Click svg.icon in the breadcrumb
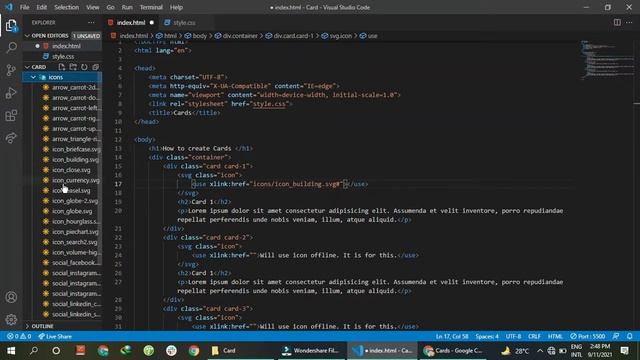This screenshot has height=360, width=640. tap(336, 36)
